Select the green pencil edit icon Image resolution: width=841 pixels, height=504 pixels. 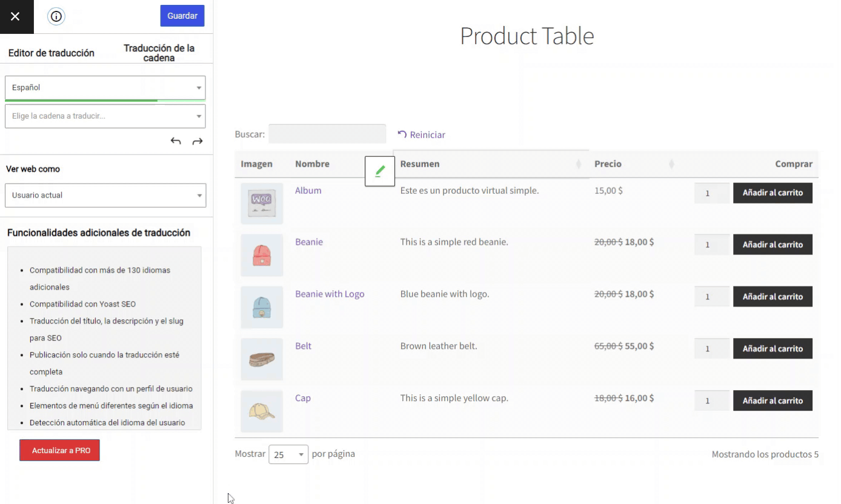coord(380,171)
